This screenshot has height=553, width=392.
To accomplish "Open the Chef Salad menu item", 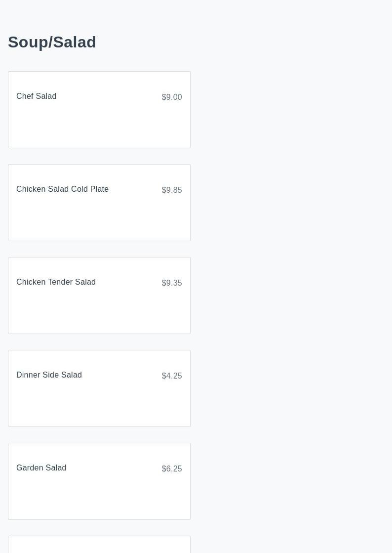I will [37, 96].
